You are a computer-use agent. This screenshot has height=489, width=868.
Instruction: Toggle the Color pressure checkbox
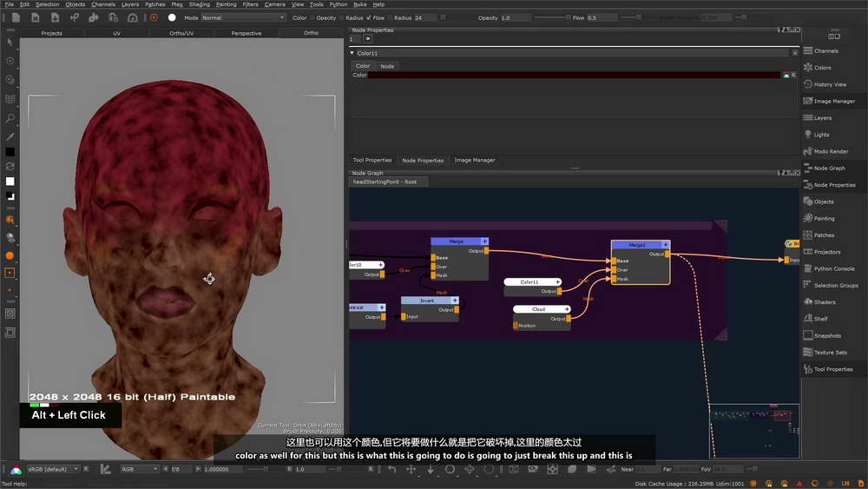(x=312, y=17)
